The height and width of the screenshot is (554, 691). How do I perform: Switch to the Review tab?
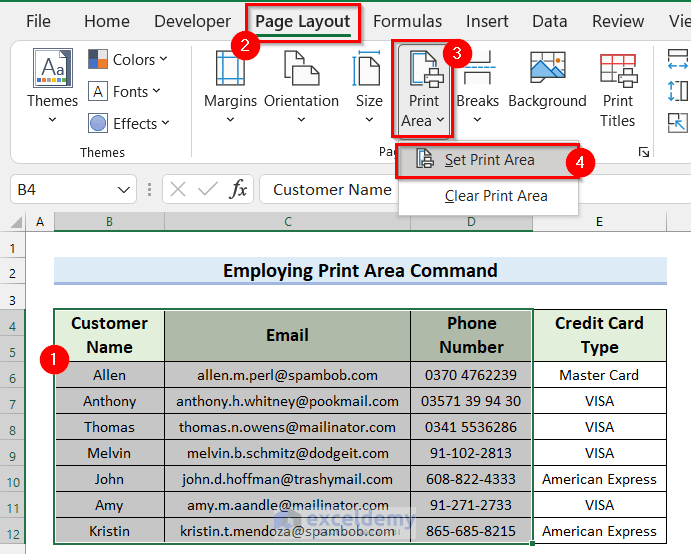618,21
